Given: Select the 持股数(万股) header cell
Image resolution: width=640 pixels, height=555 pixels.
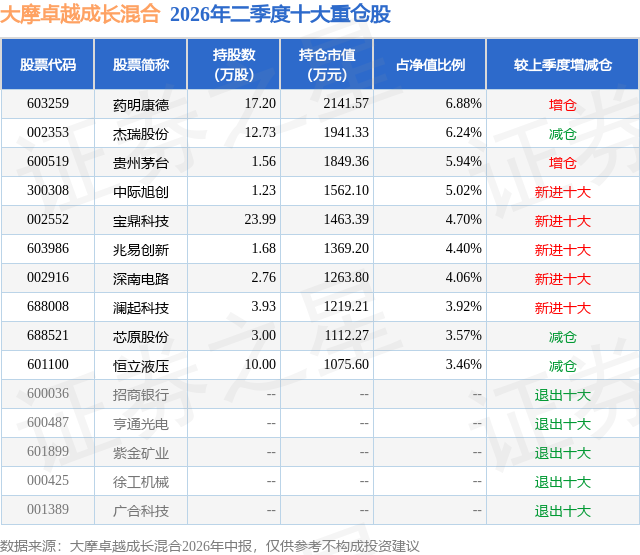Looking at the screenshot, I should [233, 64].
